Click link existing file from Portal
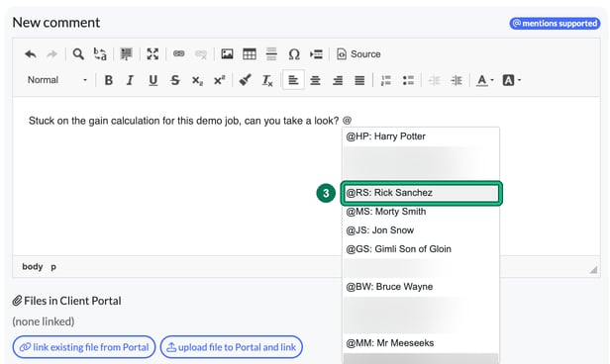The width and height of the screenshot is (610, 364). click(84, 347)
